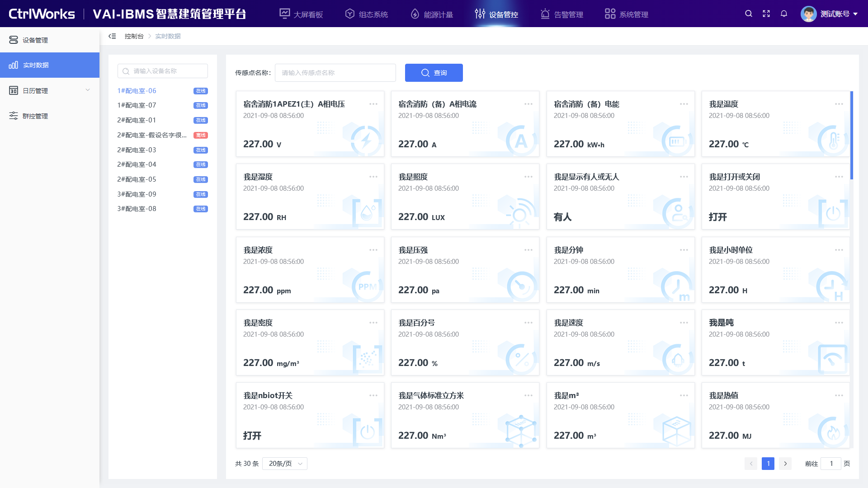Open more options on 我是压强 card
Image resolution: width=868 pixels, height=488 pixels.
click(528, 250)
